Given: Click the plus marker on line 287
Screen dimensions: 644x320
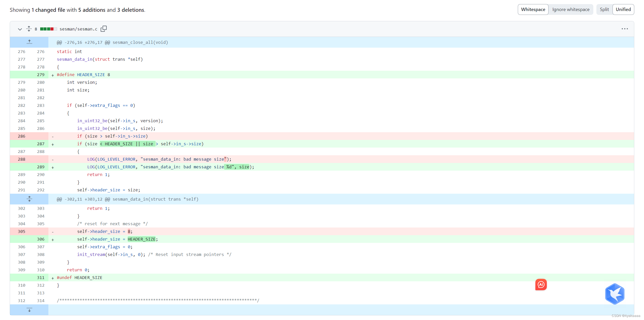Looking at the screenshot, I should (53, 144).
